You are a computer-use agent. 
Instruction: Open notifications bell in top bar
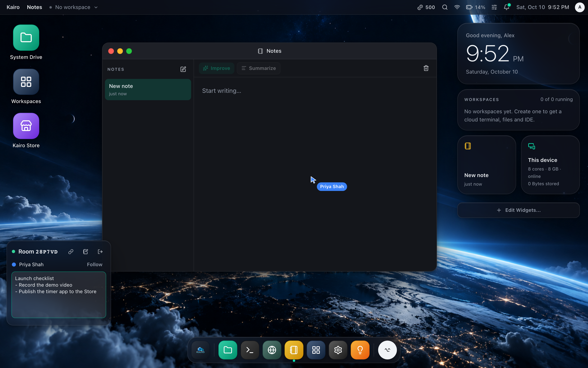507,7
